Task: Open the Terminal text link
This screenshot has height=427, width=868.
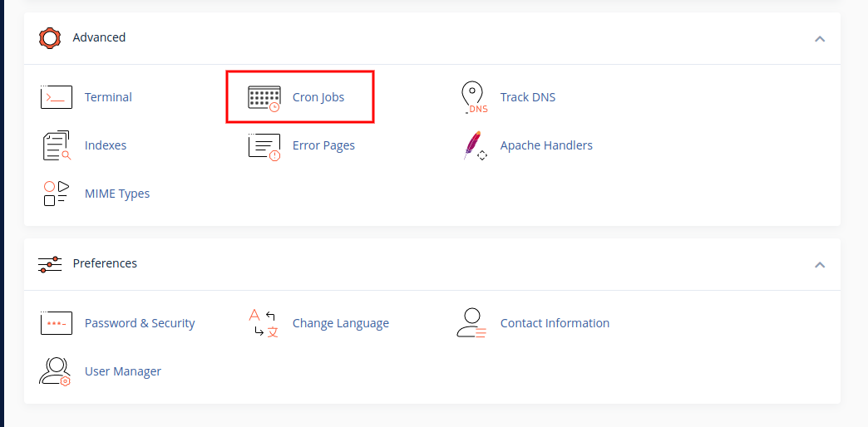Action: (x=108, y=97)
